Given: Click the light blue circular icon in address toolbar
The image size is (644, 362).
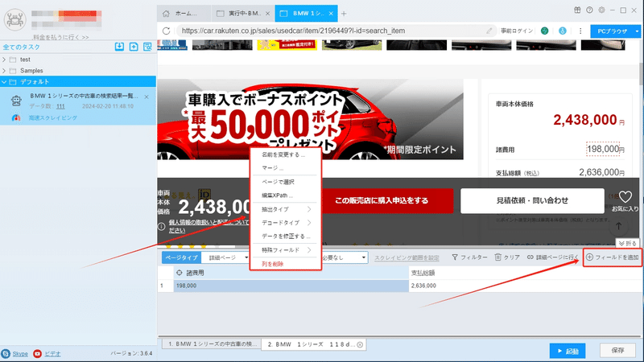Looking at the screenshot, I should 562,31.
